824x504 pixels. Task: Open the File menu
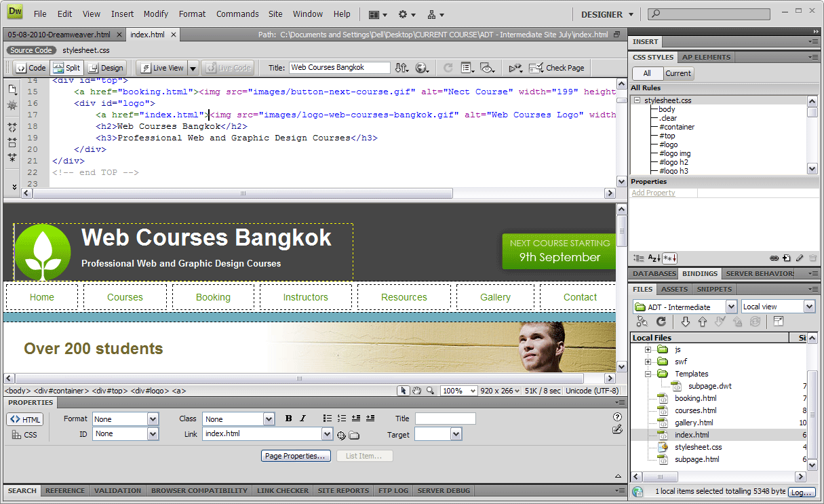(x=40, y=14)
